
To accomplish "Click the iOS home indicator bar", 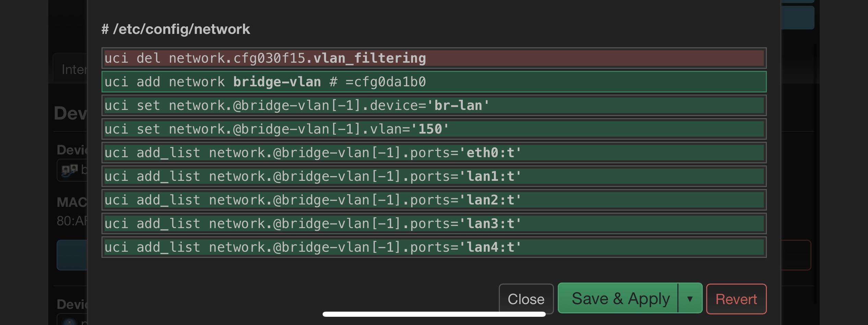I will point(434,314).
